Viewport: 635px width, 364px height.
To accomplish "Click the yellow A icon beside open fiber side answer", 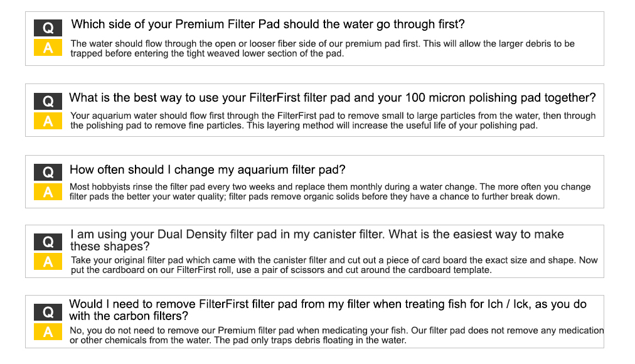I will (48, 48).
